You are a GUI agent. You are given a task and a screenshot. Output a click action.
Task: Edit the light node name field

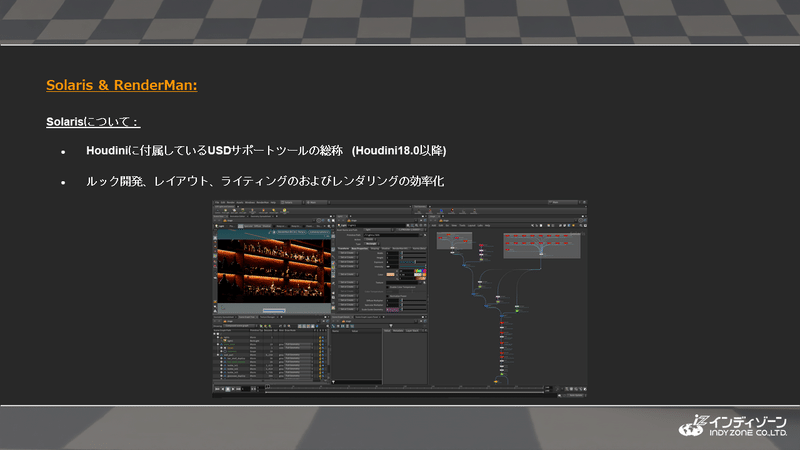(x=377, y=226)
